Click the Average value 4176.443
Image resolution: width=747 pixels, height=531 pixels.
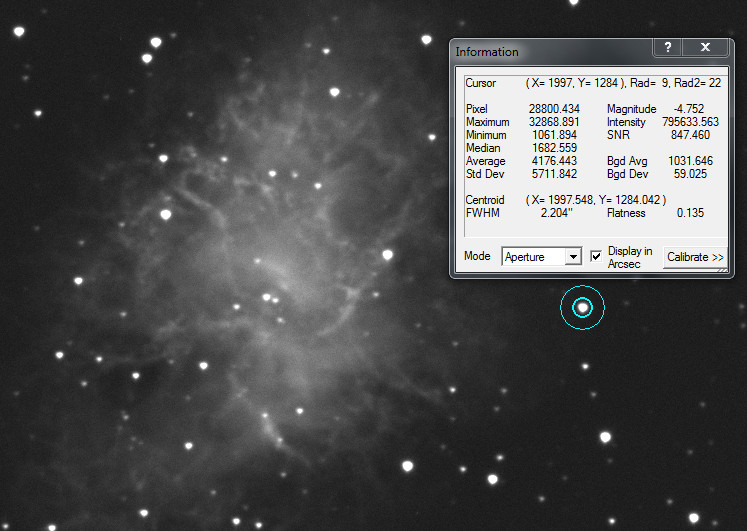pos(555,161)
